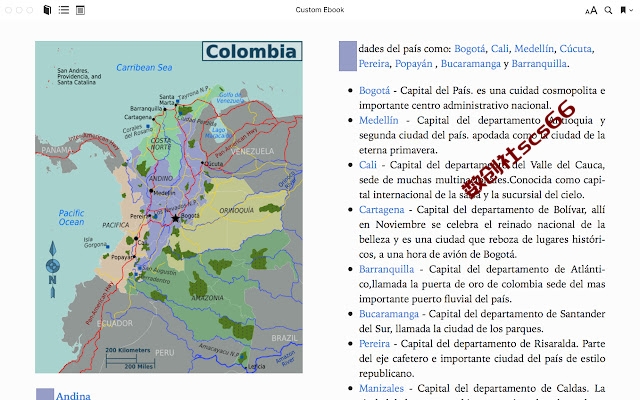The height and width of the screenshot is (400, 640).
Task: Follow the Cali link in the intro sentence
Action: pyautogui.click(x=500, y=49)
